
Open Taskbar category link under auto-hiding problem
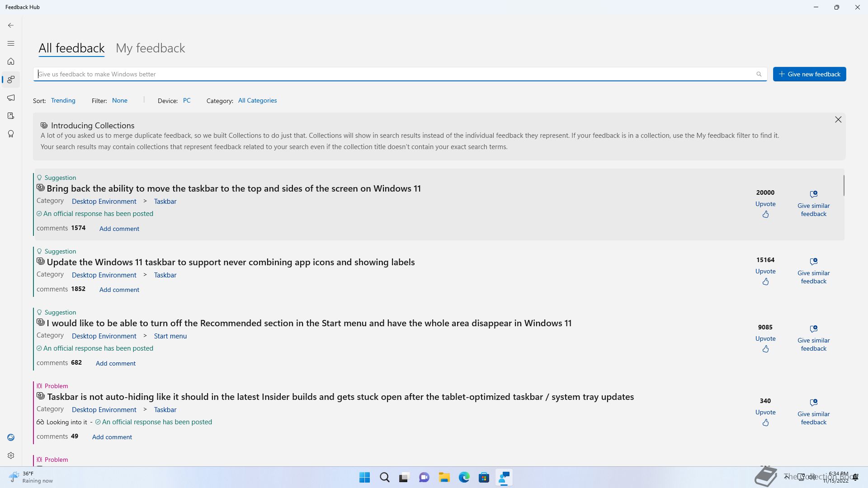(x=165, y=410)
